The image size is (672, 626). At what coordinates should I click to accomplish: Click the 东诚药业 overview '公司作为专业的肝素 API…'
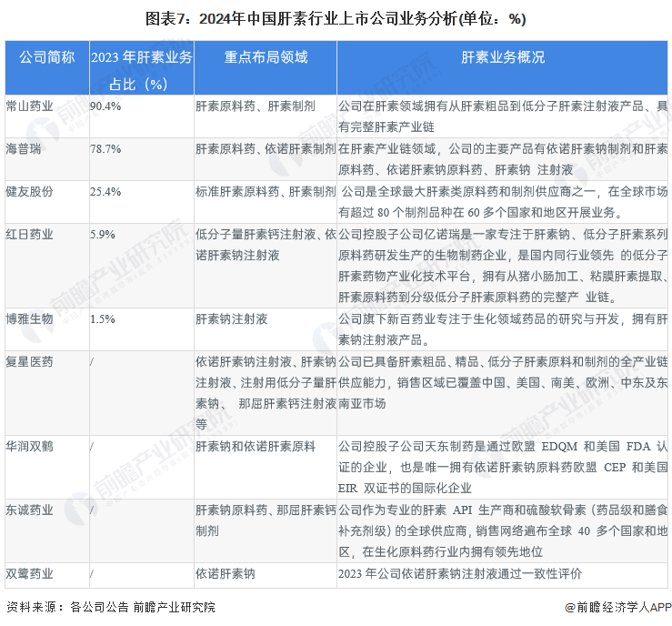(x=503, y=530)
